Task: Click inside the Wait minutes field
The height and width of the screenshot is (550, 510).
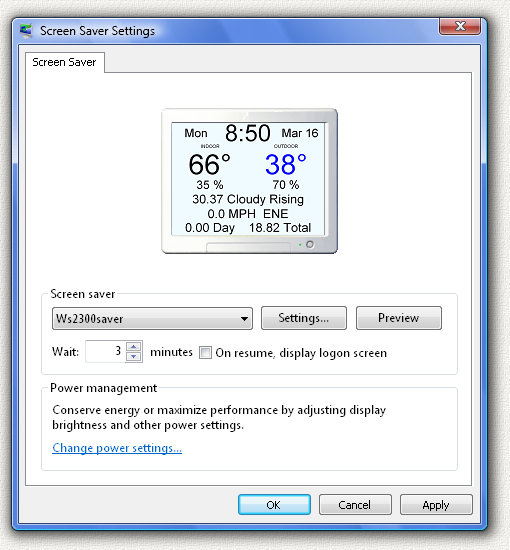Action: [105, 351]
